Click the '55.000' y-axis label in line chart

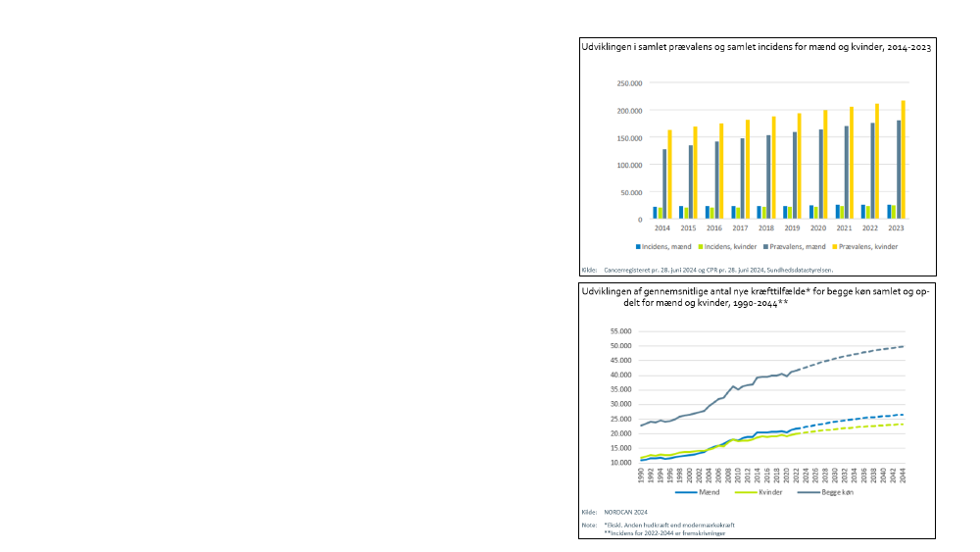click(x=620, y=331)
